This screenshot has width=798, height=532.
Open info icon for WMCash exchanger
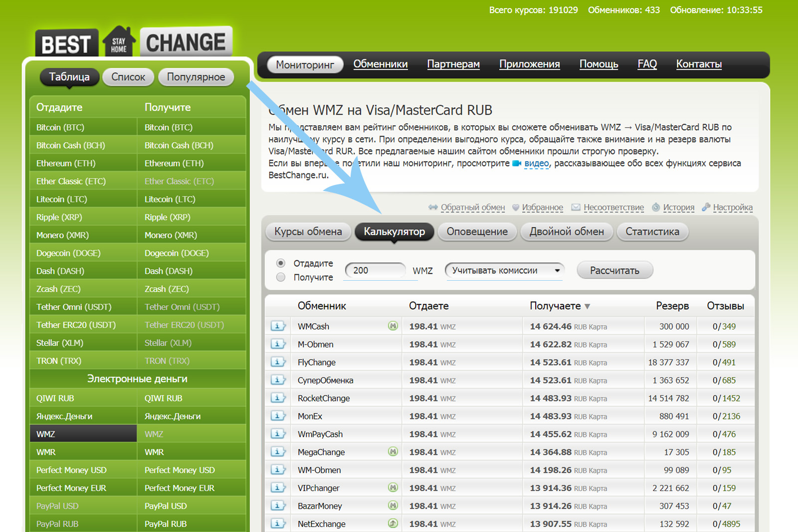point(278,326)
